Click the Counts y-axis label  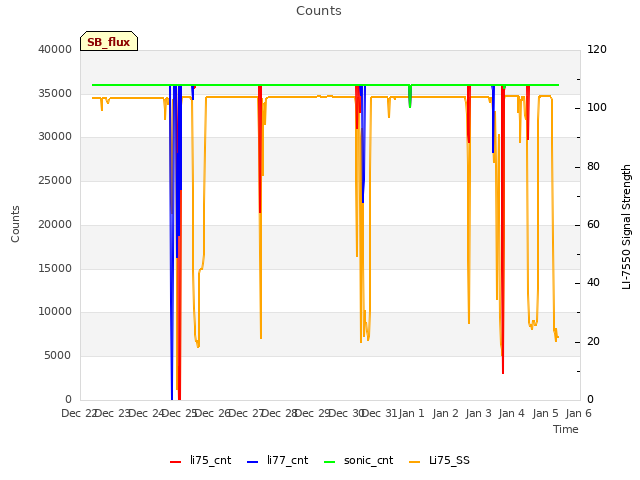tap(15, 224)
